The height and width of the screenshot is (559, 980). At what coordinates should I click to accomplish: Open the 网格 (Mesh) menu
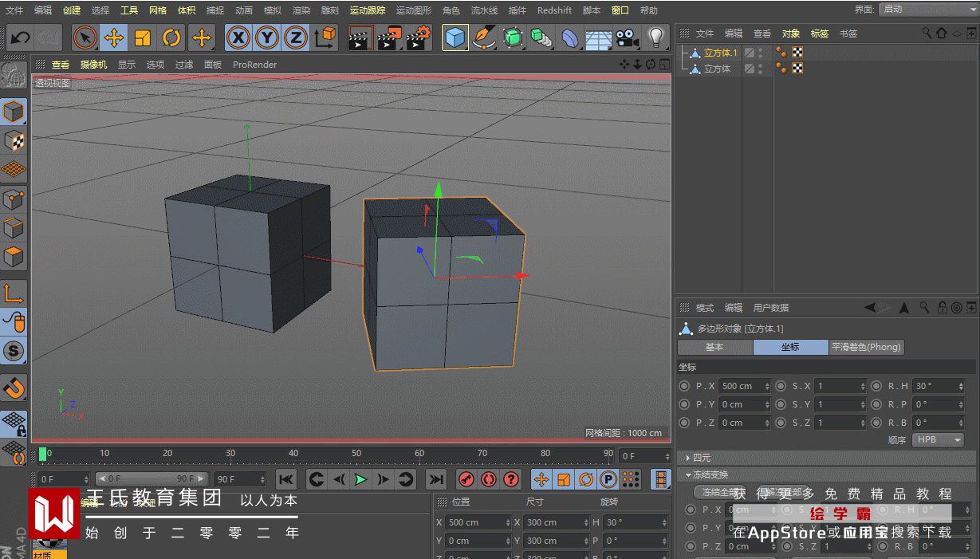pyautogui.click(x=158, y=10)
